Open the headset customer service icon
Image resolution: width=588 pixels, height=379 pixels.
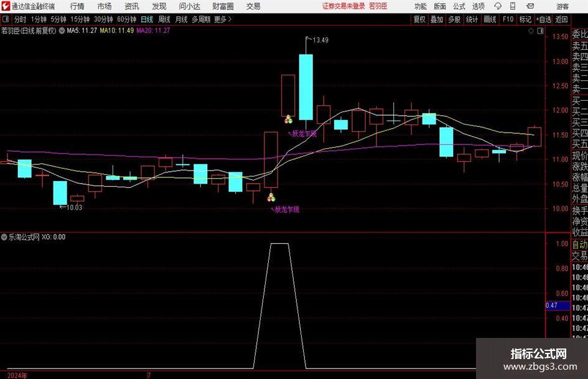coord(498,6)
